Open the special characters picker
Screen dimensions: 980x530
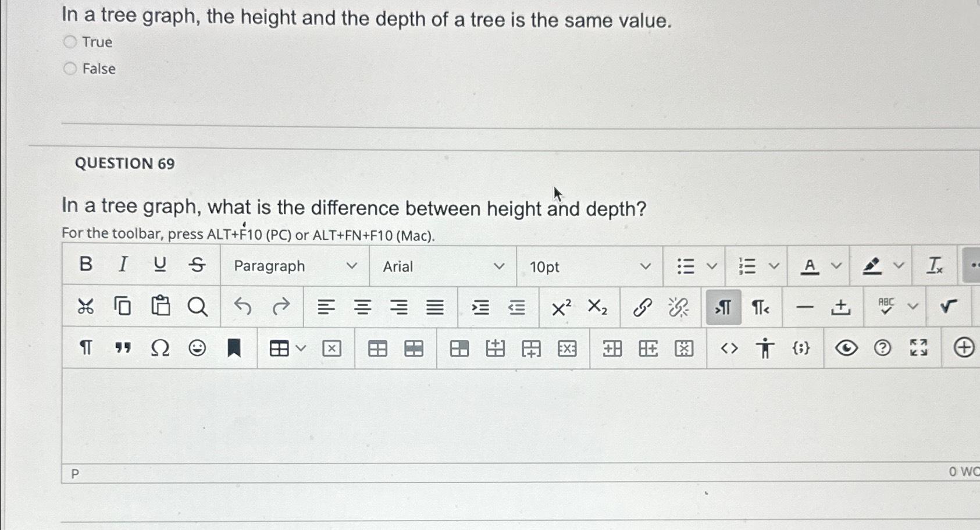click(x=160, y=348)
